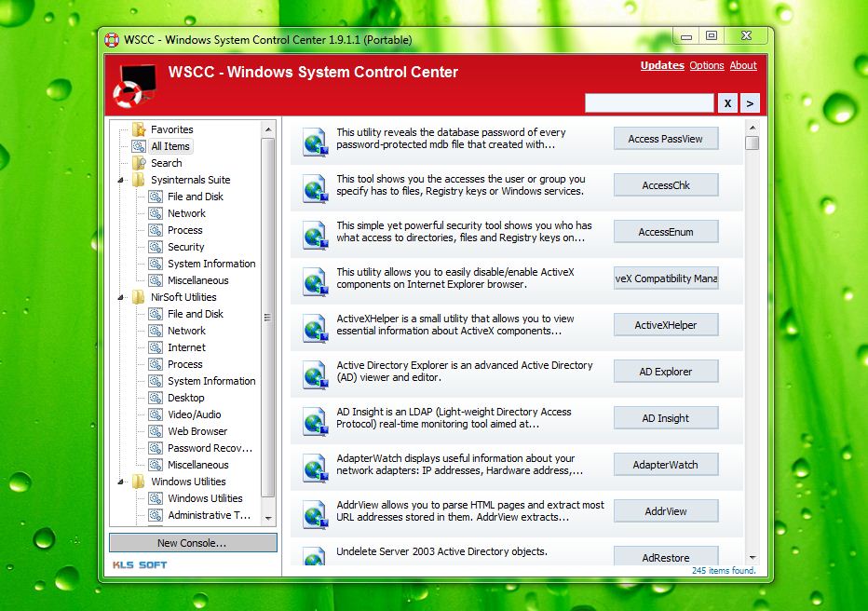Click 'Undelete Server 2003 Active Directory objects.' text
This screenshot has height=611, width=868.
click(441, 551)
